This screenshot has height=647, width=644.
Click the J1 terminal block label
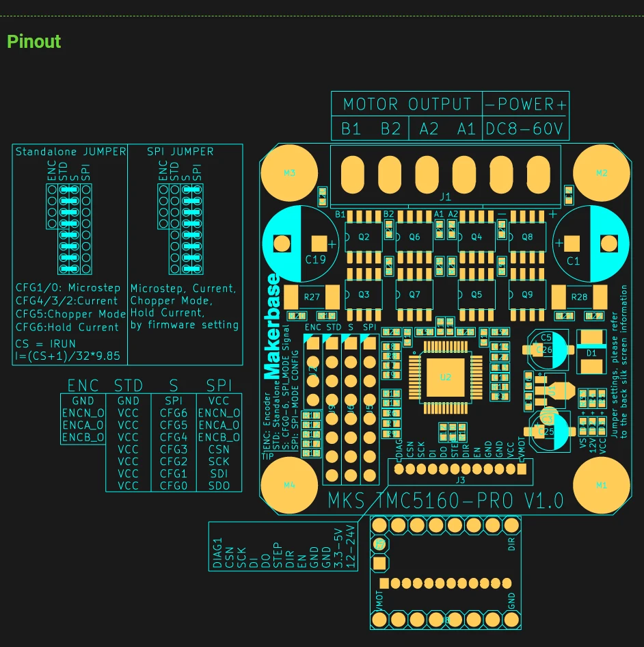tap(446, 197)
